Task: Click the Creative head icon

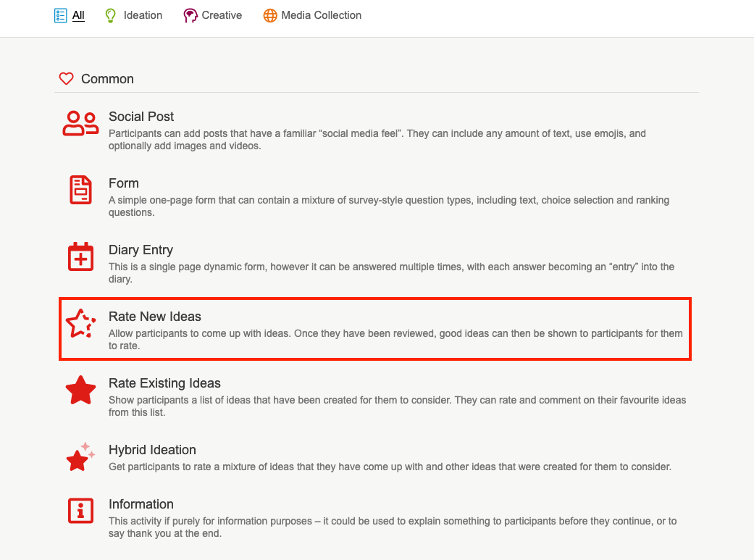Action: click(x=190, y=15)
